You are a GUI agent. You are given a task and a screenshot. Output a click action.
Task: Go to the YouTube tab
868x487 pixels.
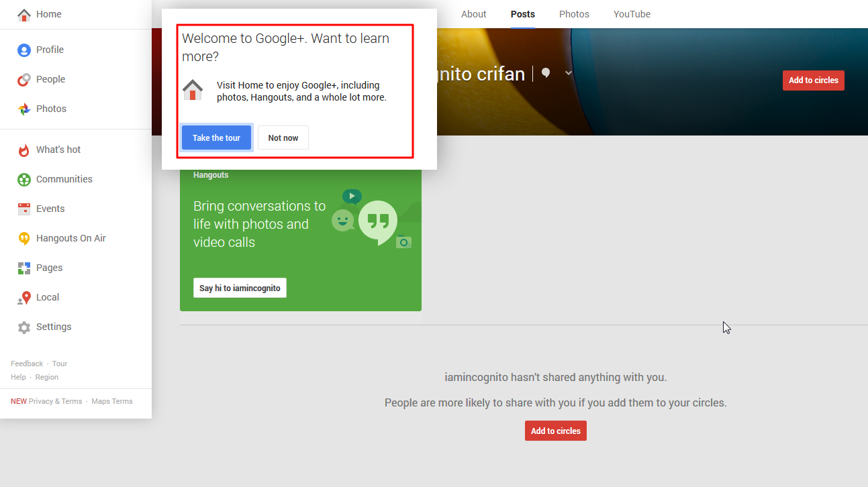[x=632, y=14]
